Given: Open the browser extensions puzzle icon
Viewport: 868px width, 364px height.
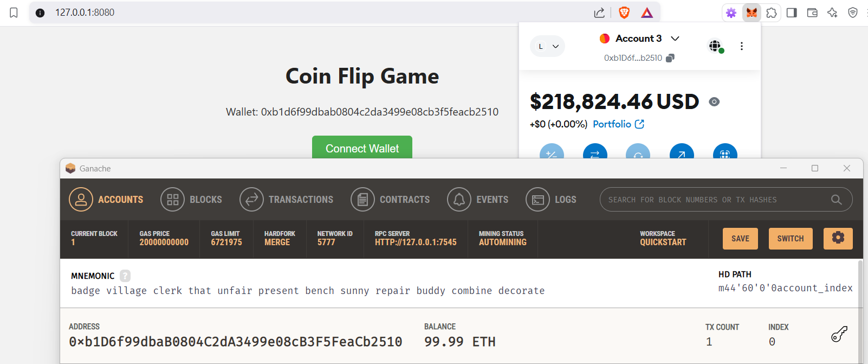Looking at the screenshot, I should [x=772, y=12].
